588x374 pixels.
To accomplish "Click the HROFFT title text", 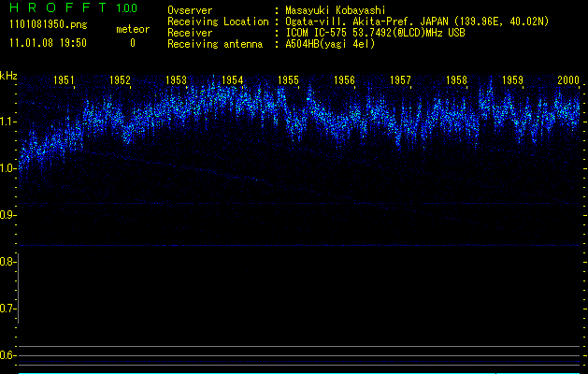I will [58, 7].
